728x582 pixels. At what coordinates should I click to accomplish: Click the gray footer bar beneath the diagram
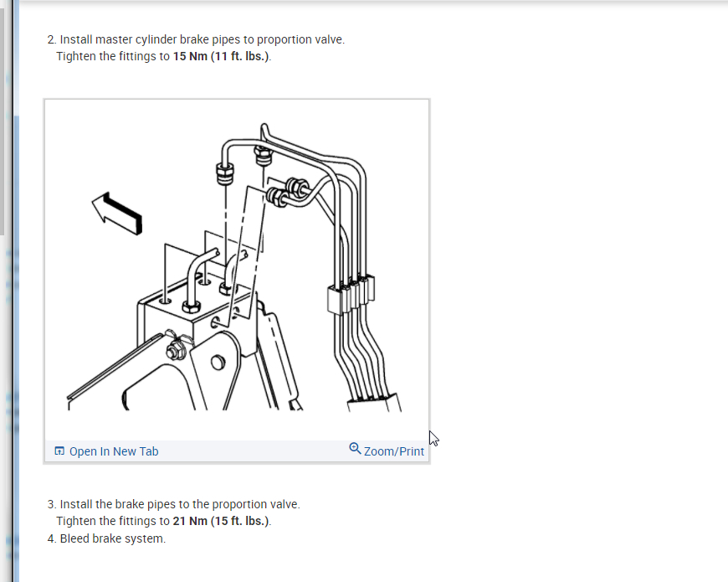click(237, 451)
